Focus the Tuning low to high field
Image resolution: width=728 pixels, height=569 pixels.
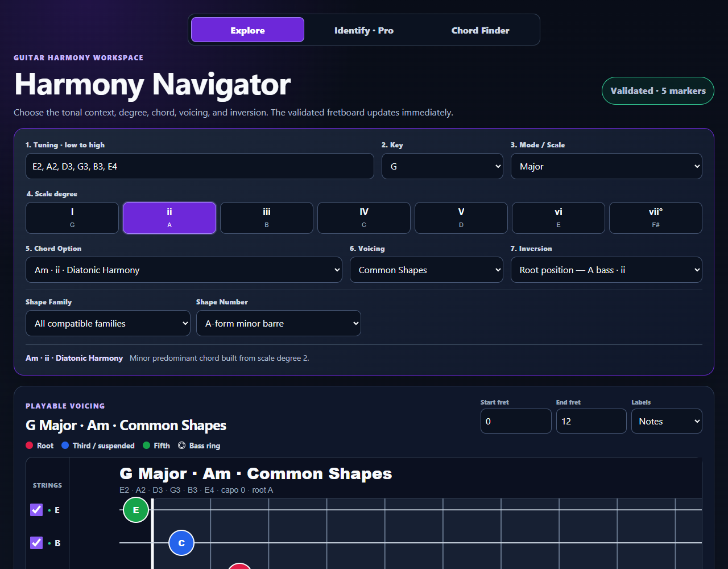[200, 166]
